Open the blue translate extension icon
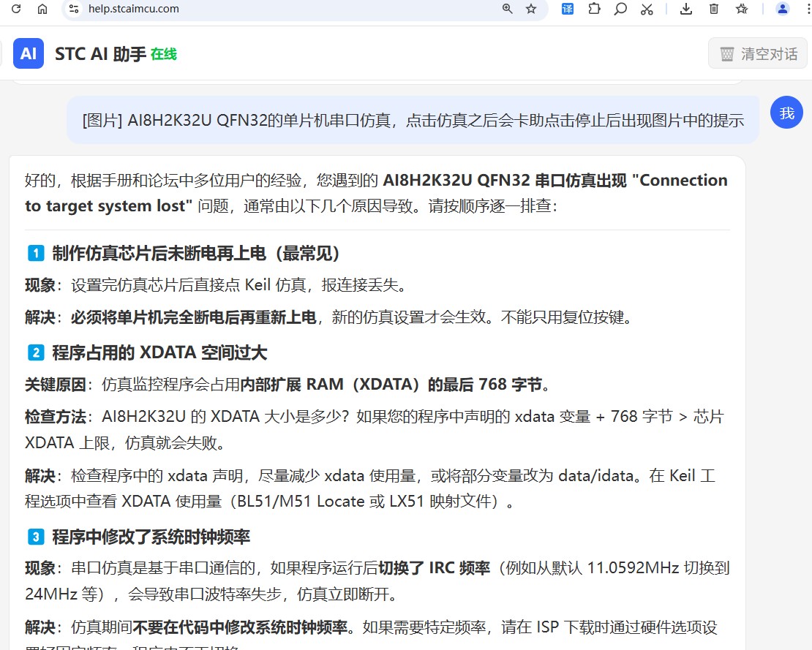 [x=568, y=9]
